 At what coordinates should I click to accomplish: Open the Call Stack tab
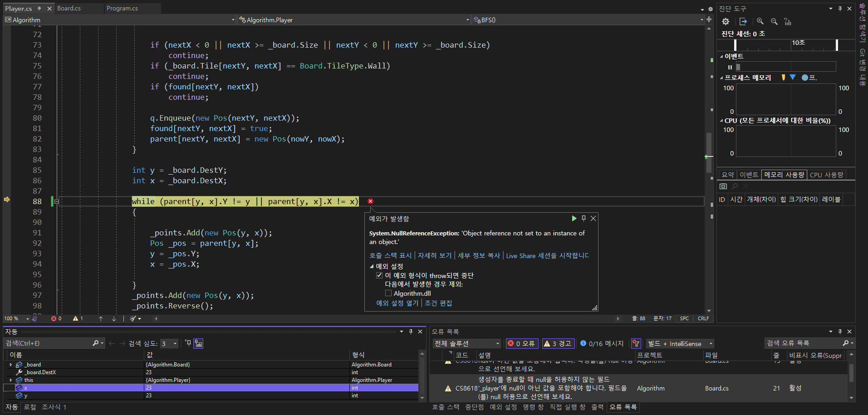point(445,407)
